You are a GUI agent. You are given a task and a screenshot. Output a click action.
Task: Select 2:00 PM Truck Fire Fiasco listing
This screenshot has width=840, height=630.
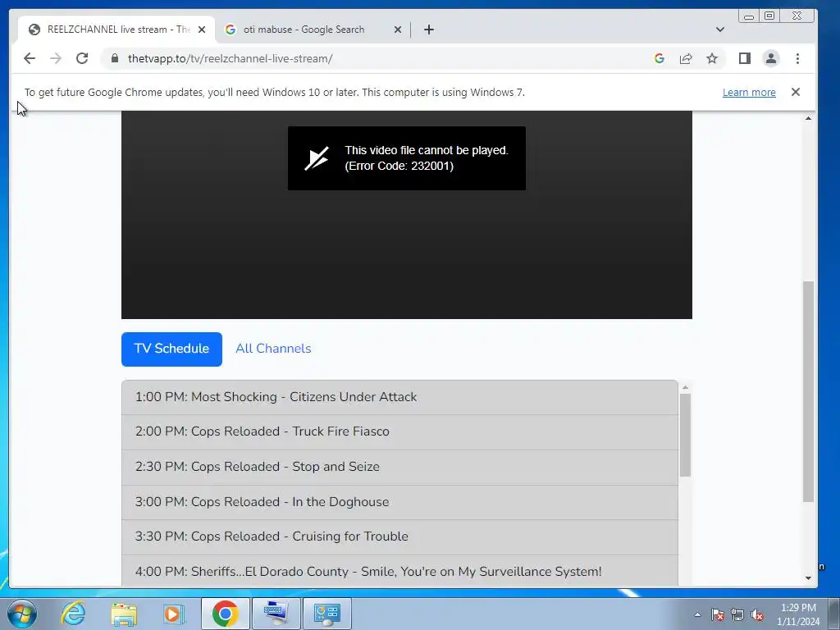[399, 431]
